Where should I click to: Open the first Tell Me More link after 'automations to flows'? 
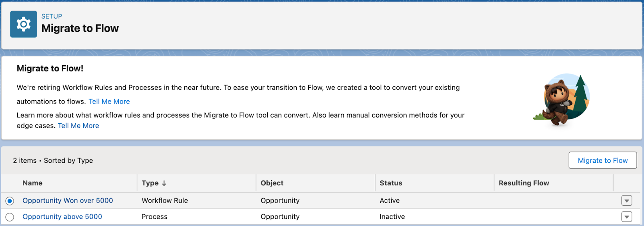(109, 102)
